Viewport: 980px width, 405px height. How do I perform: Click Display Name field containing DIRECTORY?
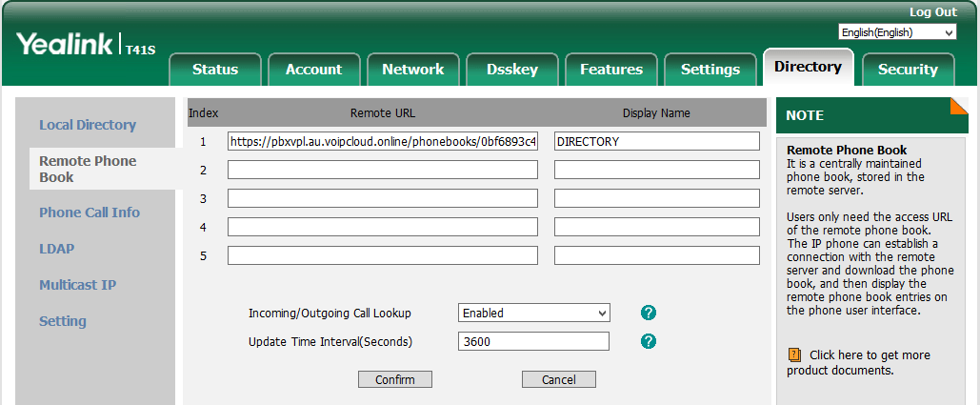tap(657, 141)
